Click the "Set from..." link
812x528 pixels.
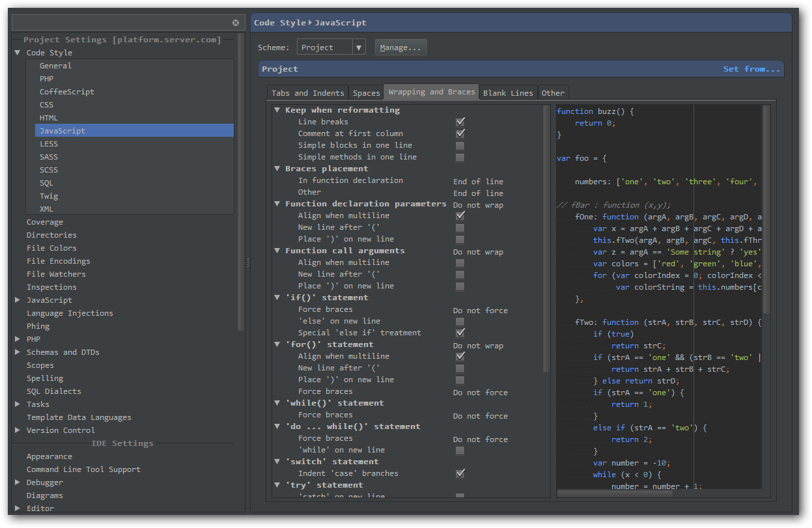point(751,68)
